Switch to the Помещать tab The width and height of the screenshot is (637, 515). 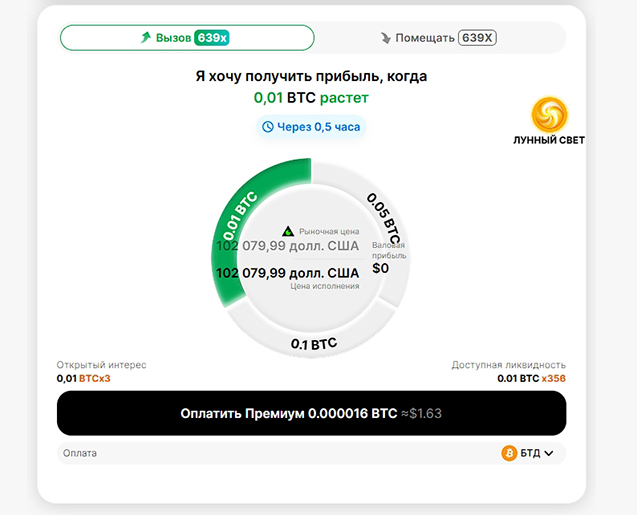click(x=438, y=38)
